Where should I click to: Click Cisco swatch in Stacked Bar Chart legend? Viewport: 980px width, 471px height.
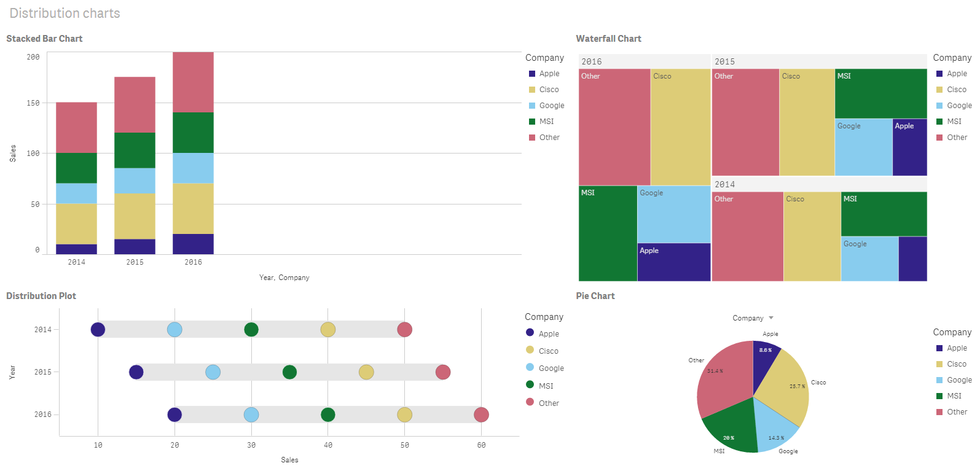tap(532, 90)
